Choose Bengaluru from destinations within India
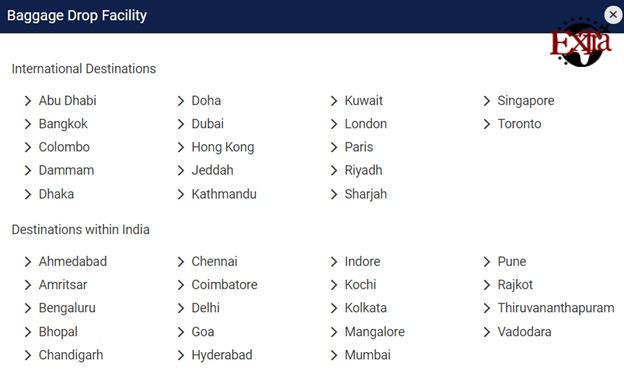The width and height of the screenshot is (624, 379). pyautogui.click(x=67, y=308)
